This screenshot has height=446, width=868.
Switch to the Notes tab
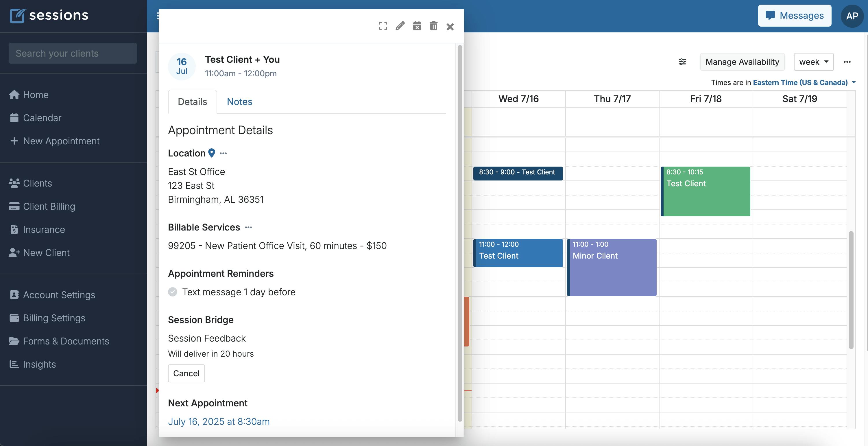[239, 102]
